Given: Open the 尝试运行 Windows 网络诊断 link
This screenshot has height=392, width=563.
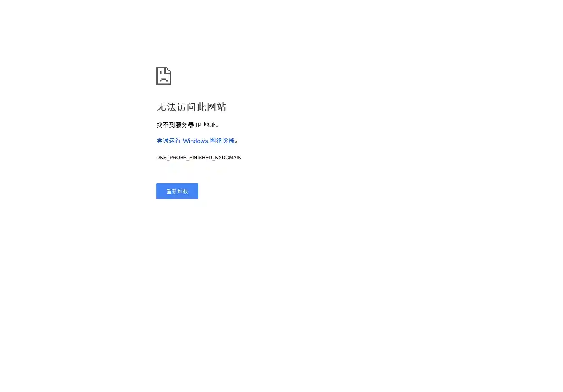Looking at the screenshot, I should (196, 141).
